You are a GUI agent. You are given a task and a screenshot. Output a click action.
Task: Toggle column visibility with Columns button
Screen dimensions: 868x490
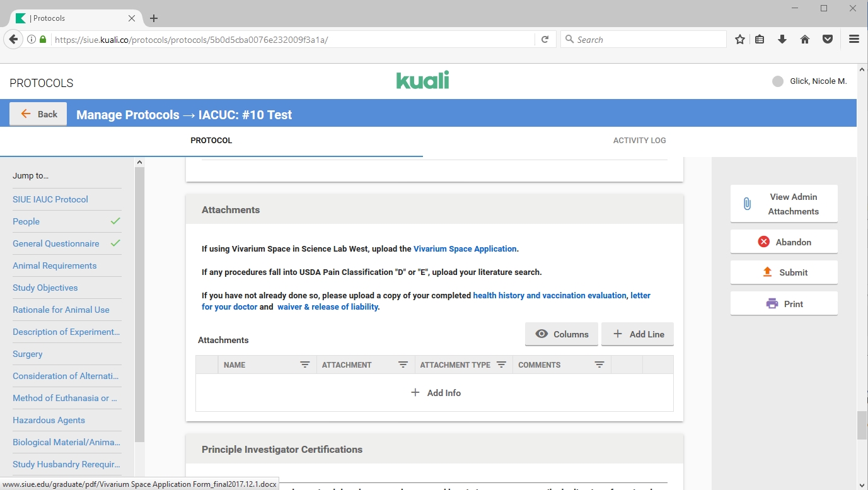click(562, 334)
